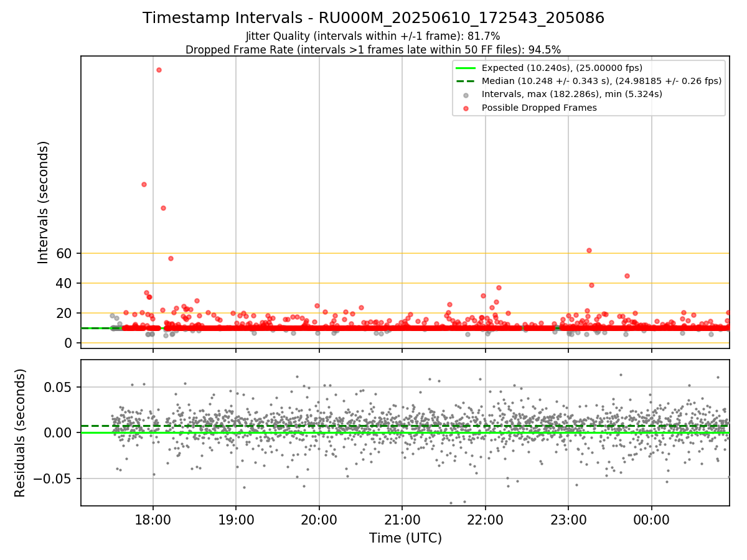Image resolution: width=747 pixels, height=560 pixels.
Task: Click the solid green Expected line sample in legend
Action: (x=466, y=68)
